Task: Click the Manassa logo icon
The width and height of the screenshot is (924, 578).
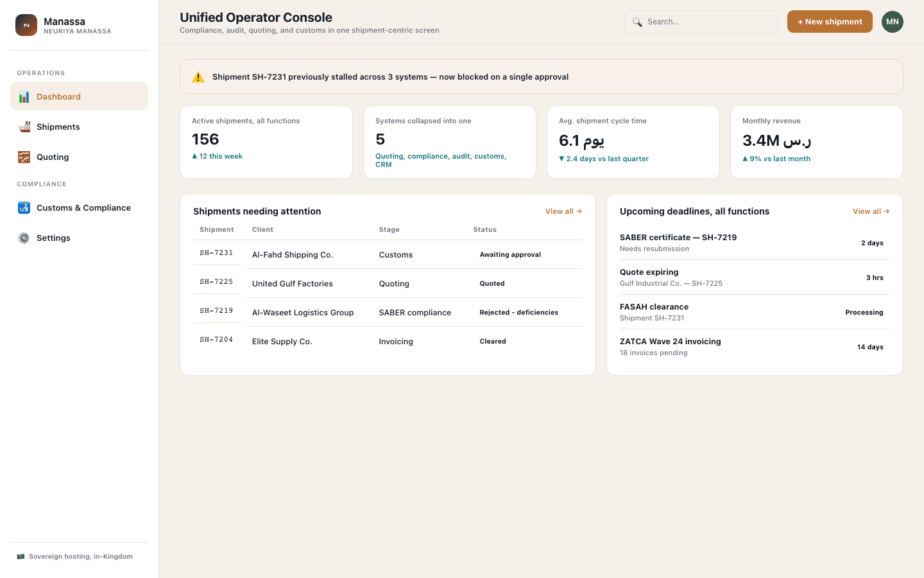Action: 26,25
